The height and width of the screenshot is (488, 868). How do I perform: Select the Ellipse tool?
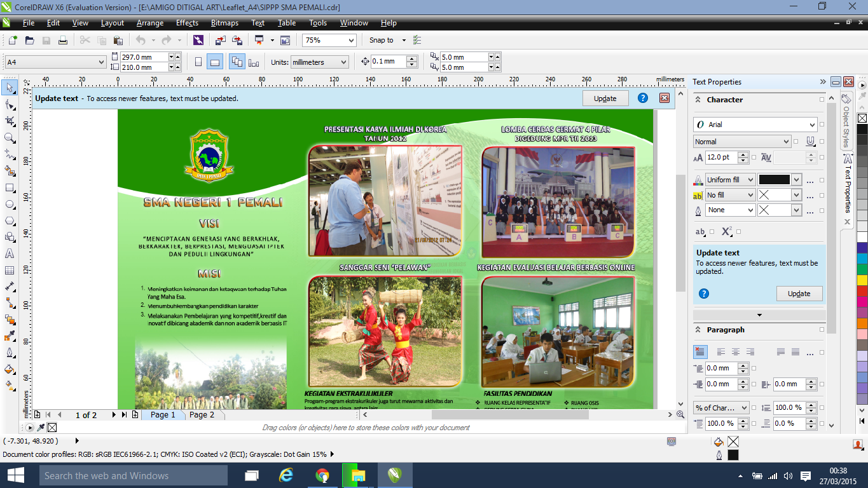click(x=10, y=204)
